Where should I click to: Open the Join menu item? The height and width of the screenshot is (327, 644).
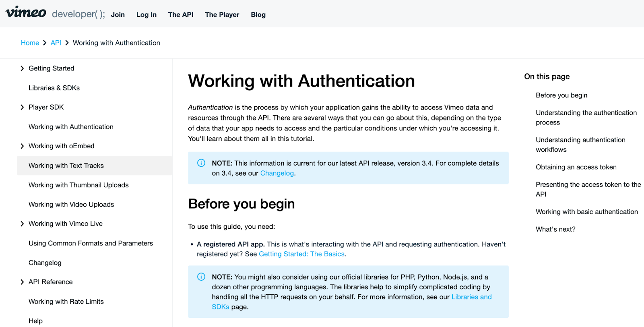tap(118, 14)
